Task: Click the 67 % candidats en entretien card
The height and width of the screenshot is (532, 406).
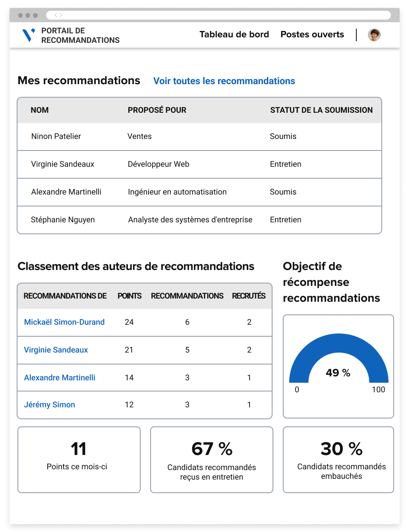Action: pyautogui.click(x=212, y=460)
